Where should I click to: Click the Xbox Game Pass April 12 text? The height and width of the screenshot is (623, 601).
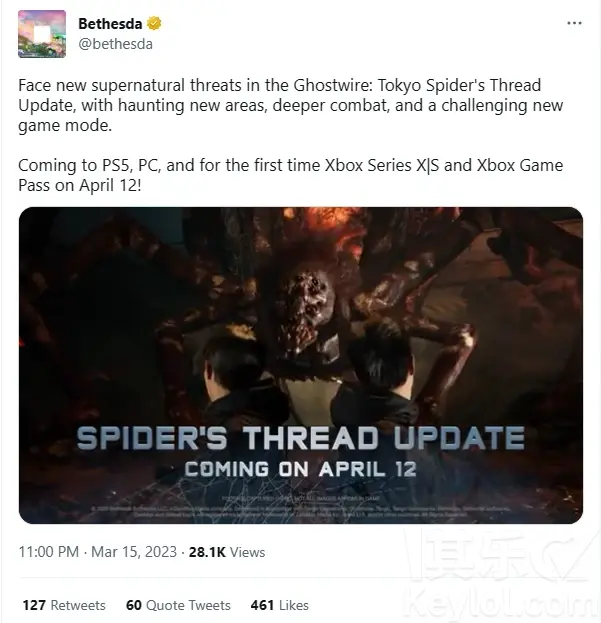[x=290, y=175]
